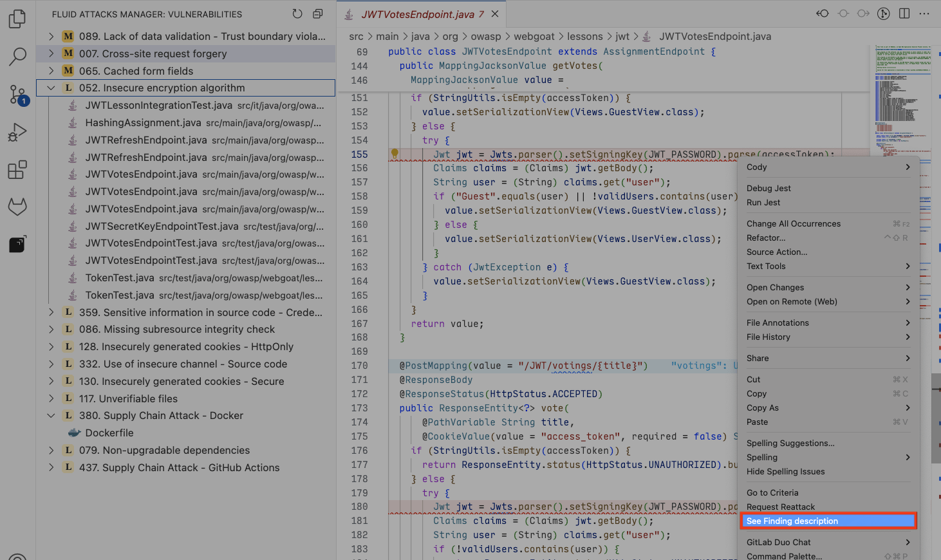The width and height of the screenshot is (941, 560).
Task: Open GitLab Duo Chat submenu
Action: (828, 542)
